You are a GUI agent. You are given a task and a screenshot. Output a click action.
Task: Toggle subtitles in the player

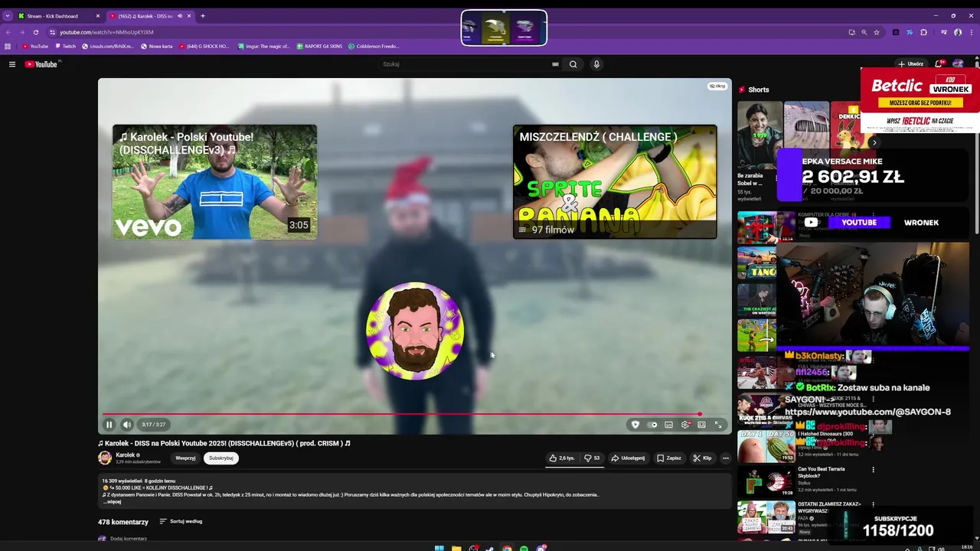pos(668,425)
